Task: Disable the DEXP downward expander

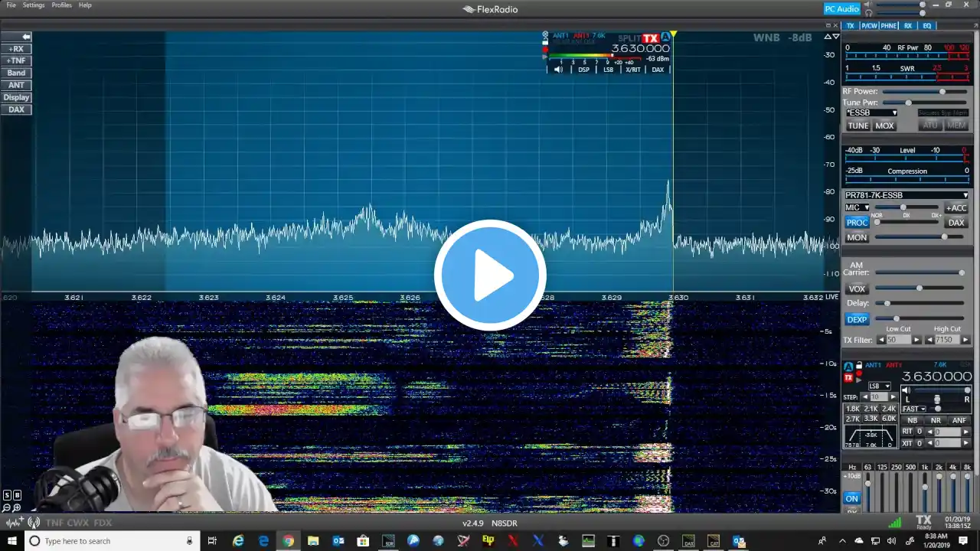Action: [x=857, y=319]
